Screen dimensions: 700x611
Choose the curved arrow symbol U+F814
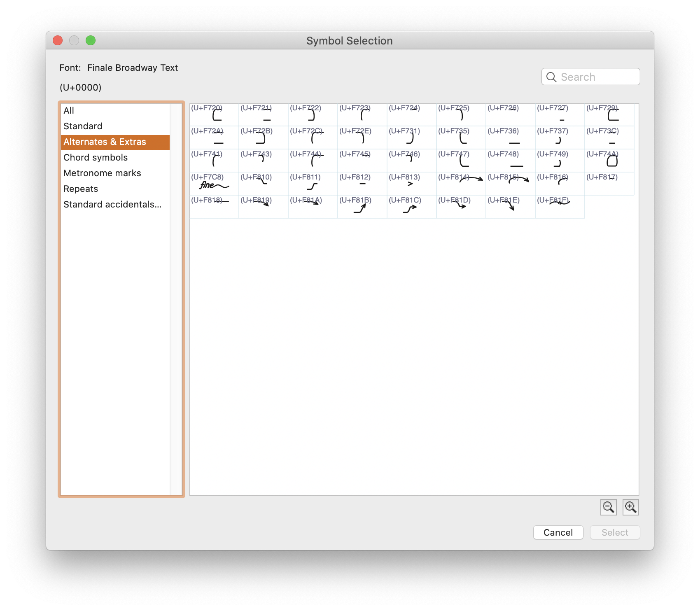pyautogui.click(x=461, y=184)
